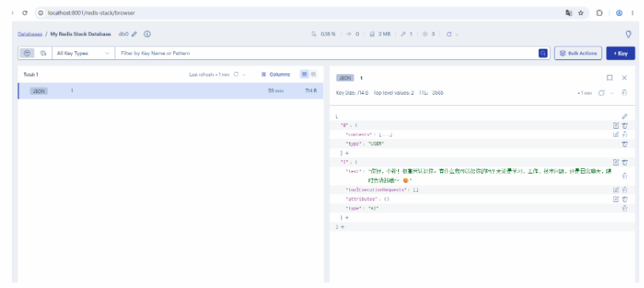Edit the db0 database index with the pencil

click(134, 35)
